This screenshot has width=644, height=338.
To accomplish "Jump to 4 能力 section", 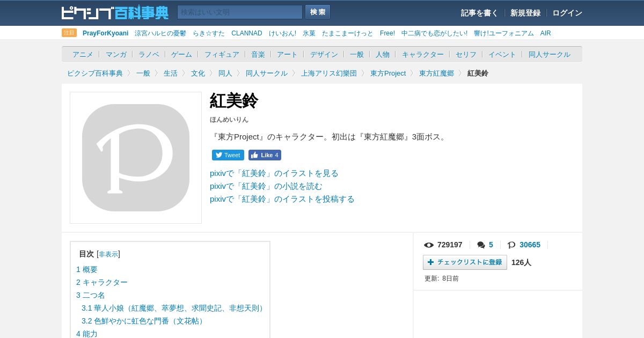I will (87, 334).
